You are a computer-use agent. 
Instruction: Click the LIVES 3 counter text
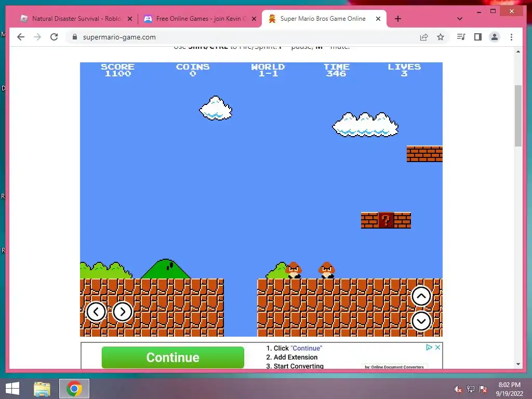[404, 70]
